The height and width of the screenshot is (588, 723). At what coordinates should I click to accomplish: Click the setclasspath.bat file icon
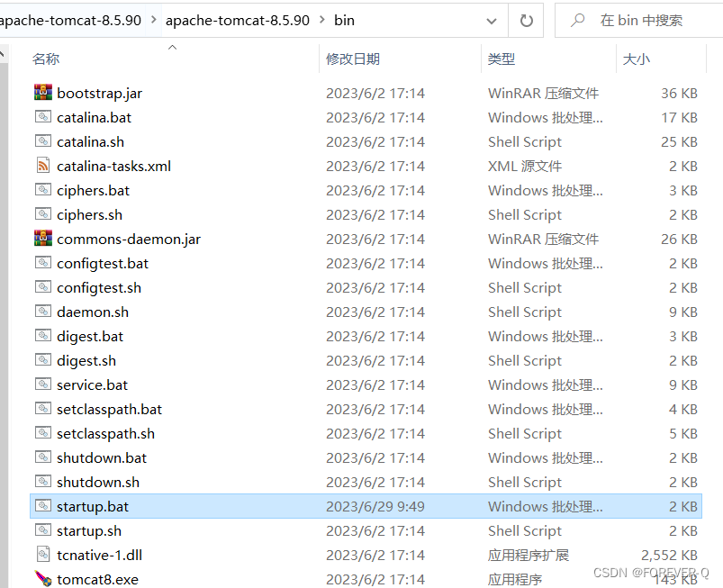43,408
